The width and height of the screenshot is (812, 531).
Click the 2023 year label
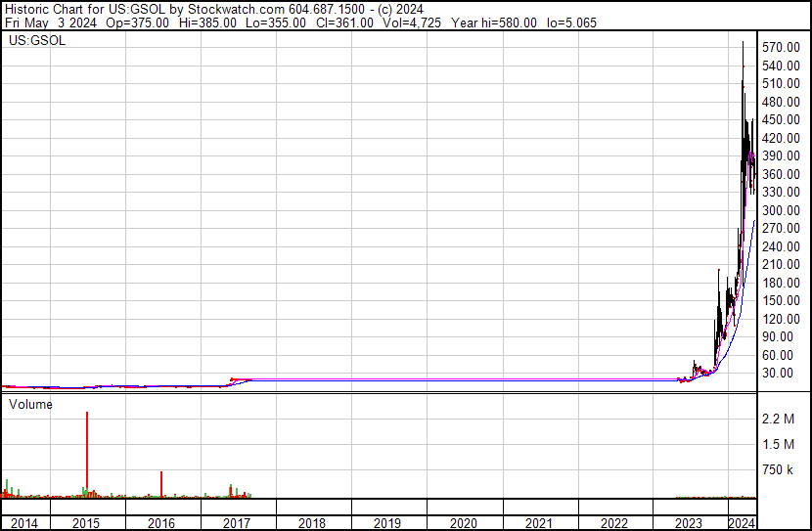coord(689,523)
